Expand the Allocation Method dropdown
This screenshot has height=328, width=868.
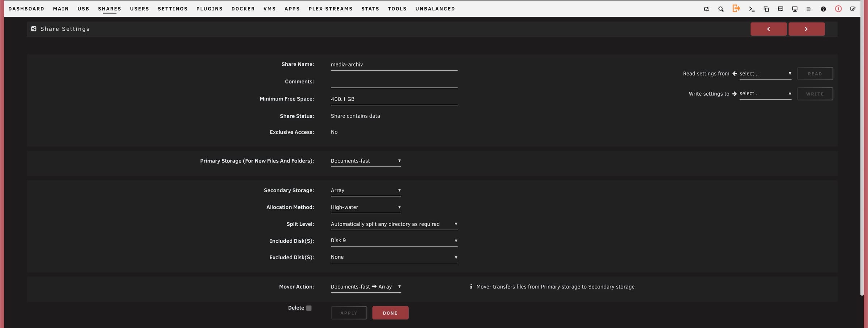click(x=365, y=207)
